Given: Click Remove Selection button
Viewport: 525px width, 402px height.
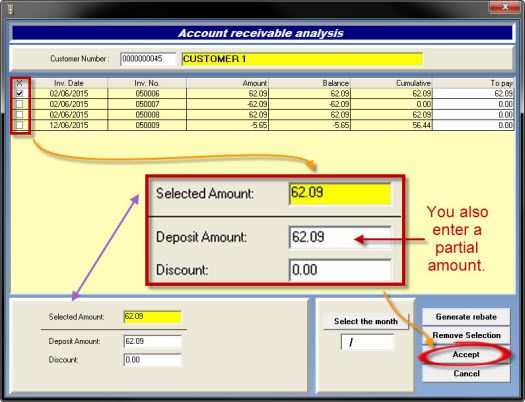Looking at the screenshot, I should pos(466,335).
